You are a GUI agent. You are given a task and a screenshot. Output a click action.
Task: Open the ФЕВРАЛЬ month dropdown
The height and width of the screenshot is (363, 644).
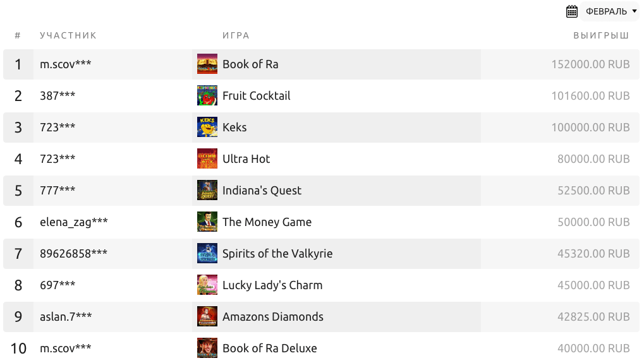coord(611,11)
